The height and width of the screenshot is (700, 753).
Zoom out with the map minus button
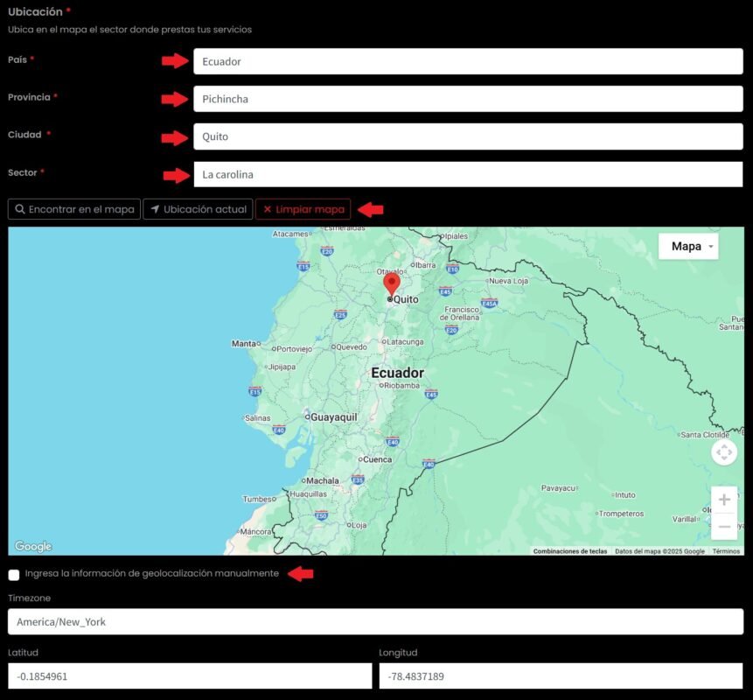[724, 527]
